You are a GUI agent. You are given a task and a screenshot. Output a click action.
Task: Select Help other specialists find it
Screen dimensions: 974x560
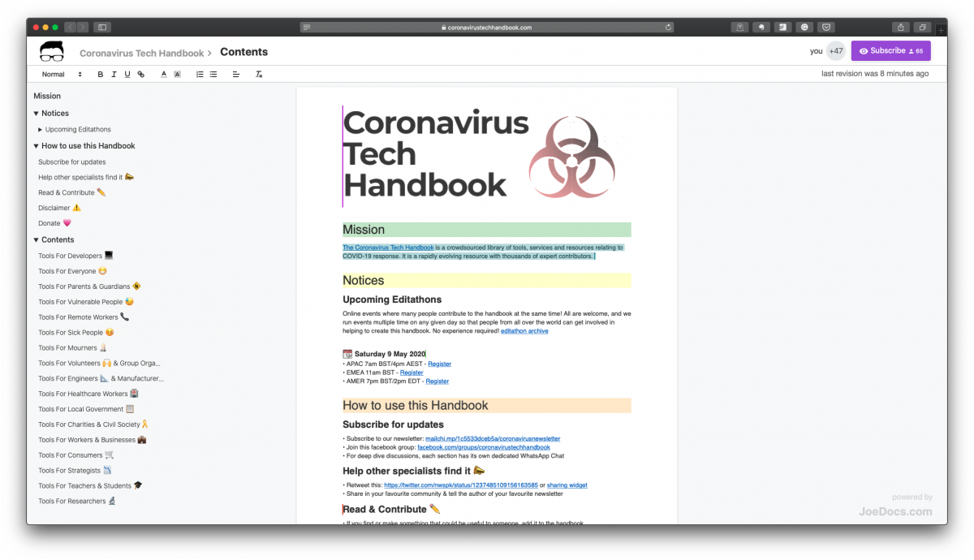[x=86, y=178]
